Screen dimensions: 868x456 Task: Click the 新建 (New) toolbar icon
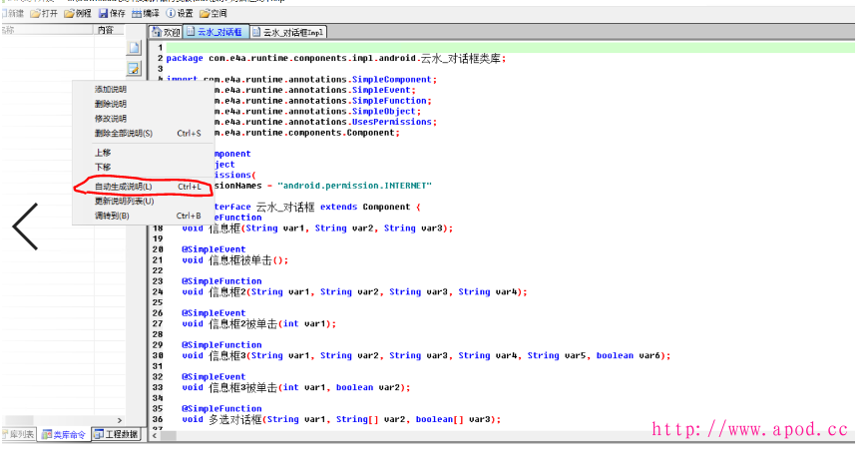[x=5, y=13]
